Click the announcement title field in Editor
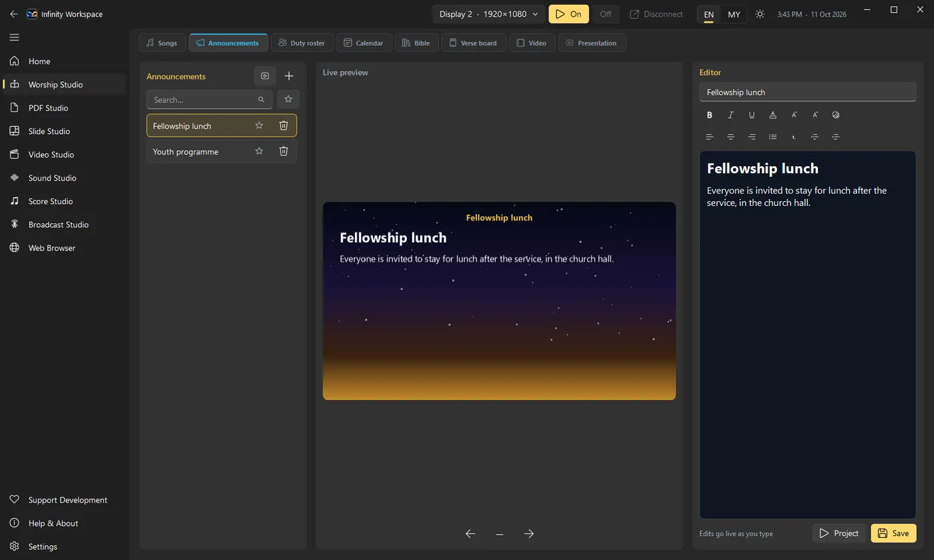This screenshot has width=934, height=560. 807,92
